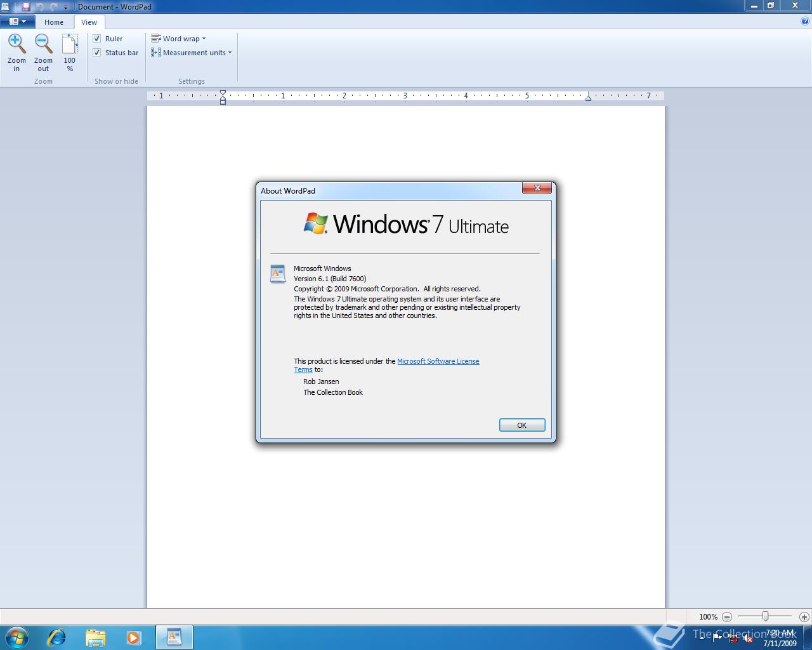Click the right indent marker on the ruler

588,98
